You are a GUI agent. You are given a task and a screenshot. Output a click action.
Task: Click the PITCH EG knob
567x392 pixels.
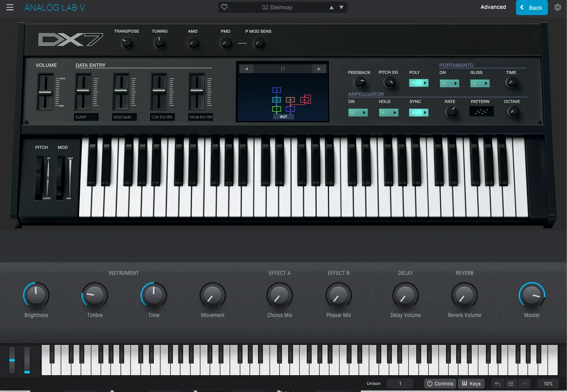coord(389,82)
